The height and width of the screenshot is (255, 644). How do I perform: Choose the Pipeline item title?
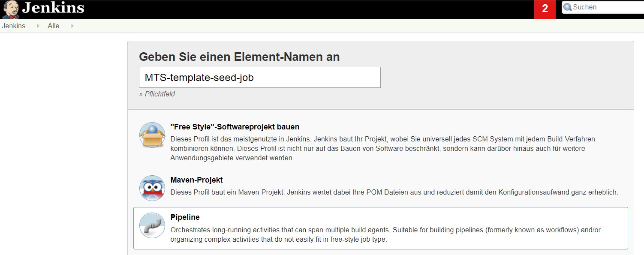click(185, 217)
